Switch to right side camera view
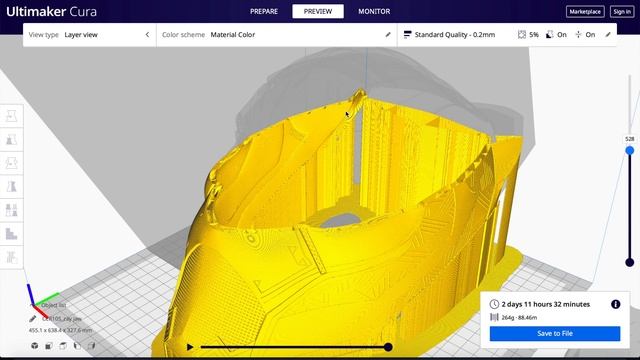 tap(91, 346)
